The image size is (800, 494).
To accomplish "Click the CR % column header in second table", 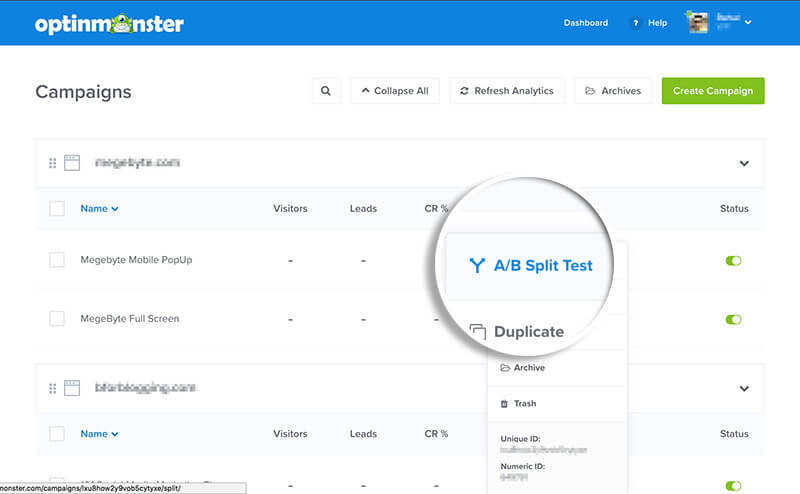I will coord(436,434).
